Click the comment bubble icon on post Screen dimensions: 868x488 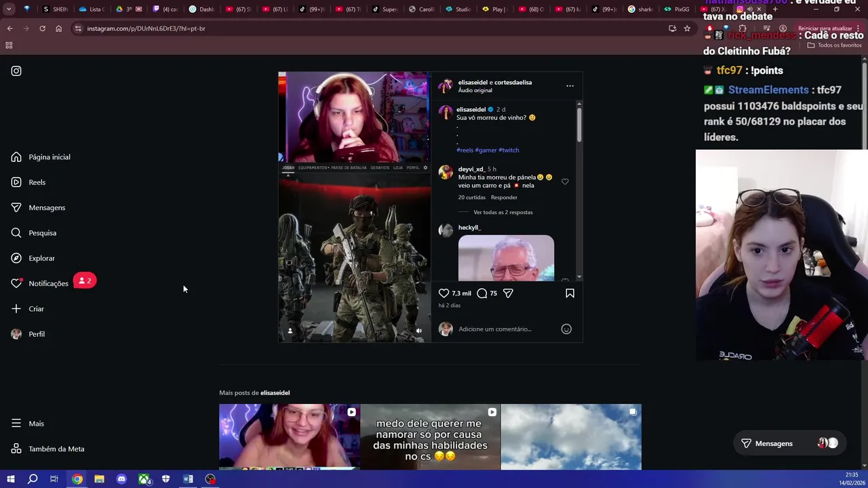(482, 293)
